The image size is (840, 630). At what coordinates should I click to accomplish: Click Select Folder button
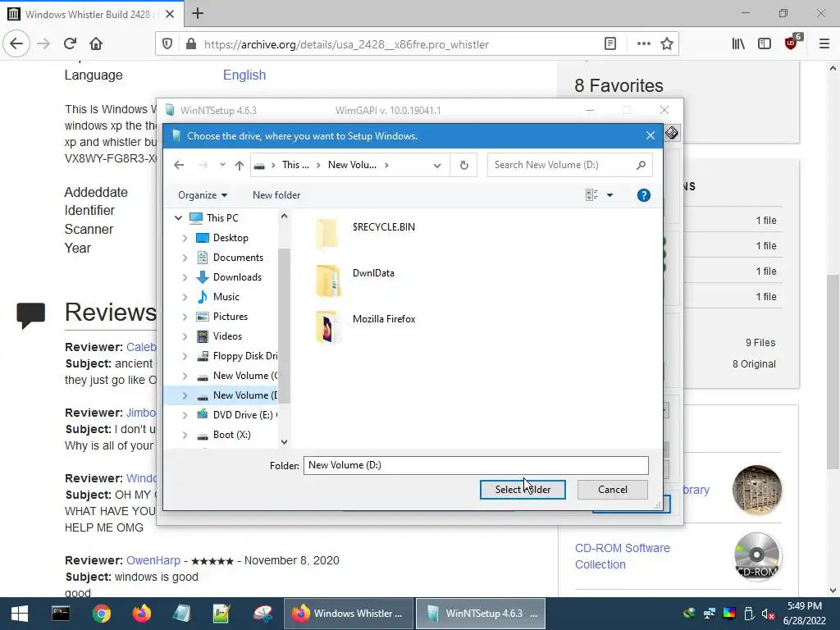tap(523, 489)
